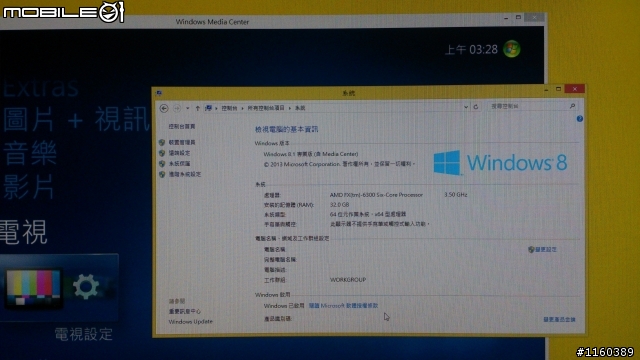Select 圖片 + 視訊 in Media Center
The width and height of the screenshot is (640, 360).
coord(76,119)
